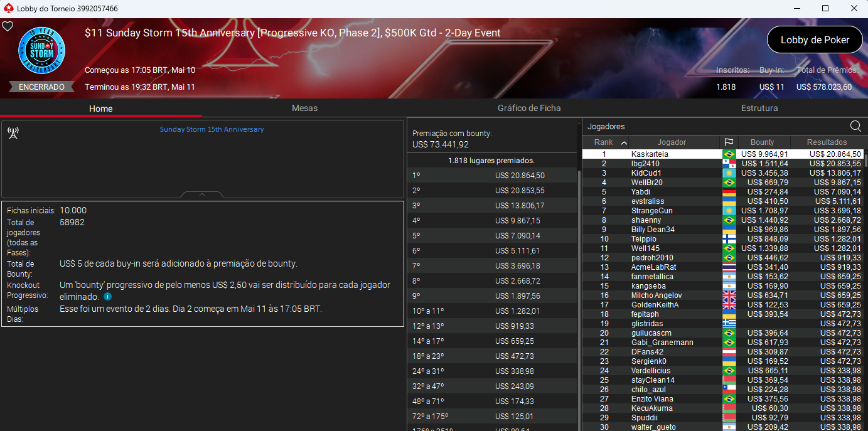This screenshot has height=431, width=868.
Task: Click the 72º a 175º prize row
Action: (491, 417)
